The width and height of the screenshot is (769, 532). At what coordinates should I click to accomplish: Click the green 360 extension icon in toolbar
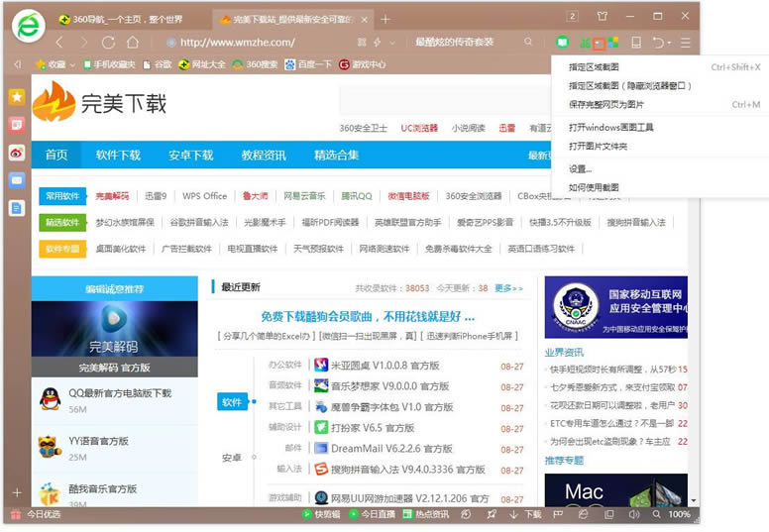coord(562,43)
